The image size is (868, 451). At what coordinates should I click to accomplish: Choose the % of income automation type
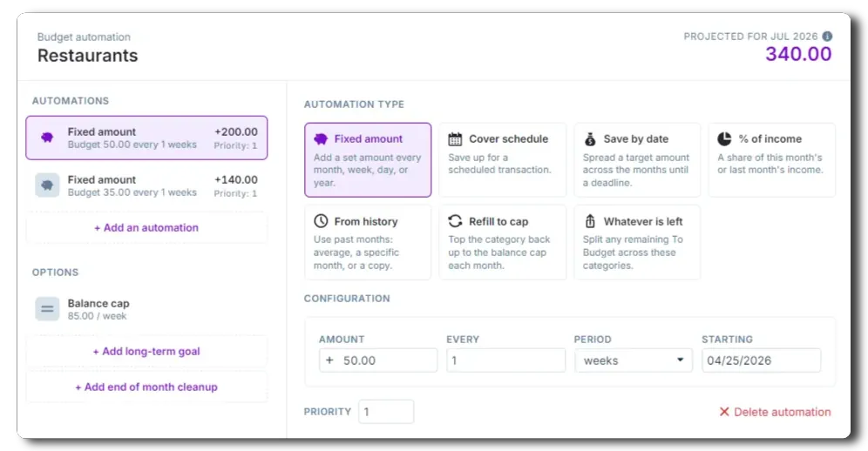point(771,160)
